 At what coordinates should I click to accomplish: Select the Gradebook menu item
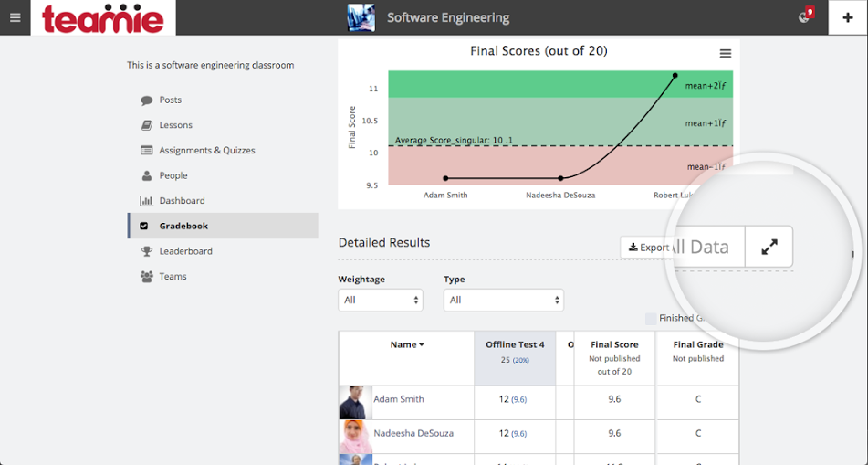223,226
